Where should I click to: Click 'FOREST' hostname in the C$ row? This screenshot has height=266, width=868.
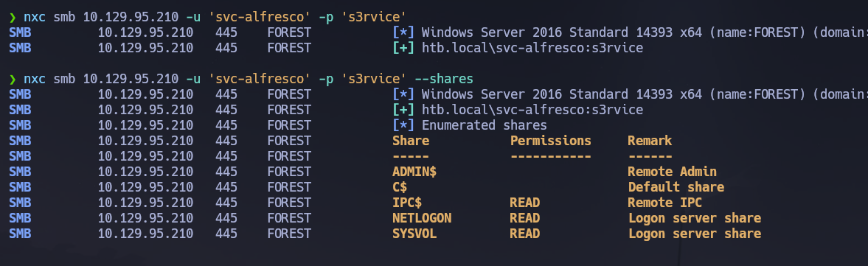point(289,187)
